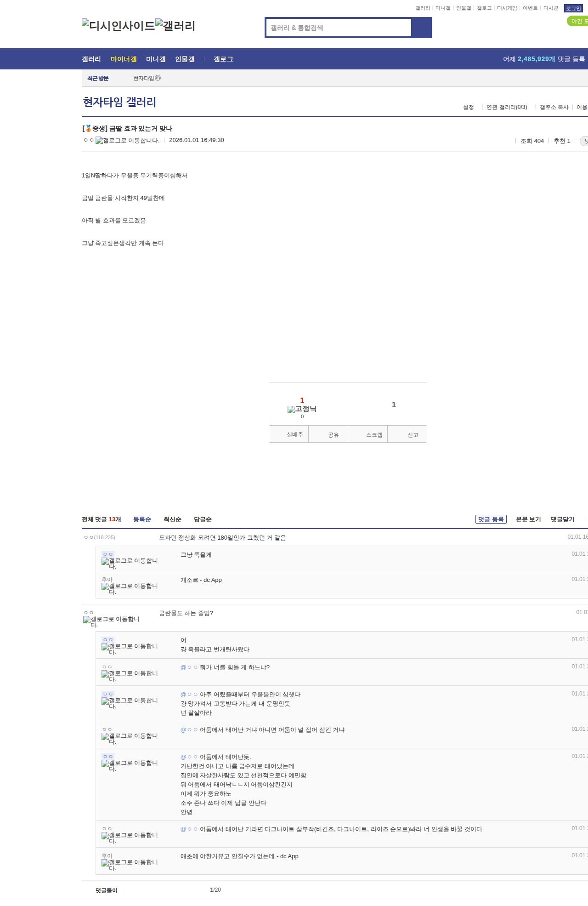Open 갤러리 in the blue navigation bar

coord(91,59)
